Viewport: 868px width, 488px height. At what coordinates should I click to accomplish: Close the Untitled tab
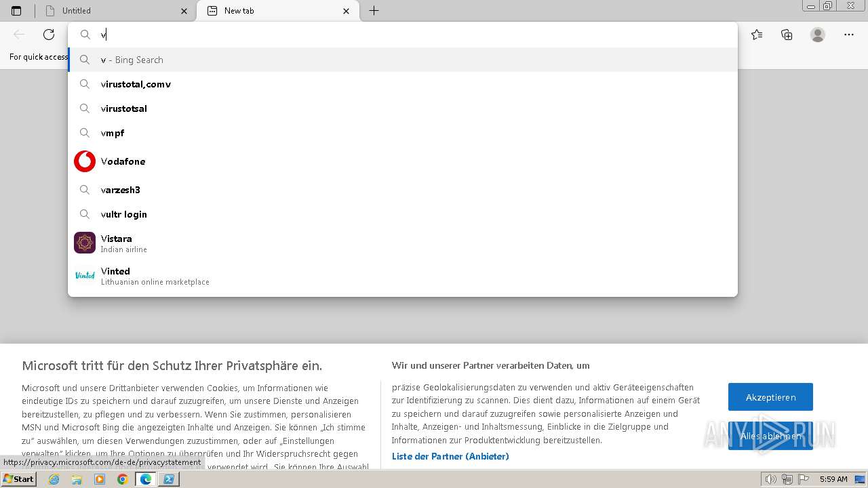click(184, 11)
